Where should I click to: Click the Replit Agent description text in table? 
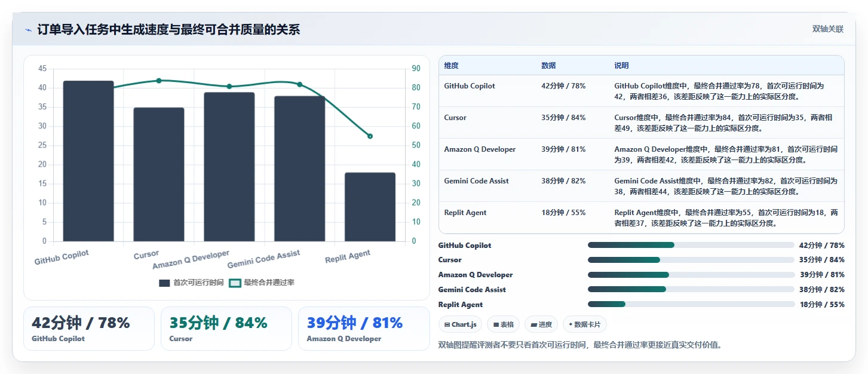(726, 217)
